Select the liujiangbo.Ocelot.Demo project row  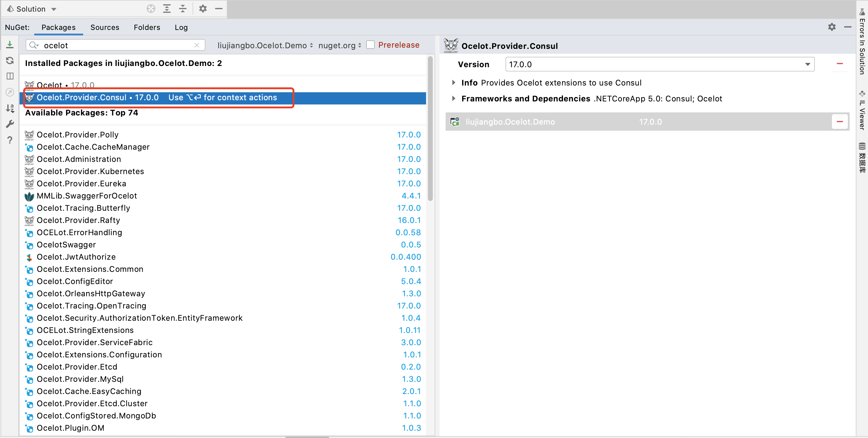647,122
